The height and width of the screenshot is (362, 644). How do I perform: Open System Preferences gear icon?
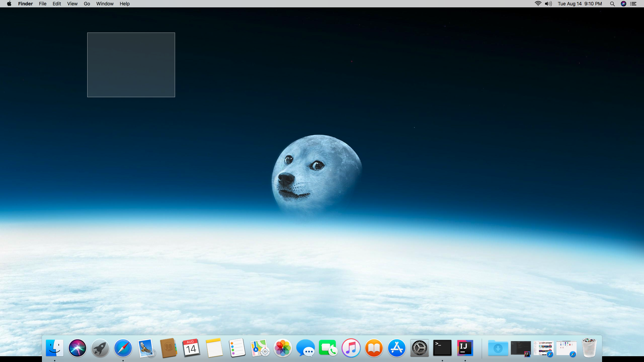pos(419,348)
